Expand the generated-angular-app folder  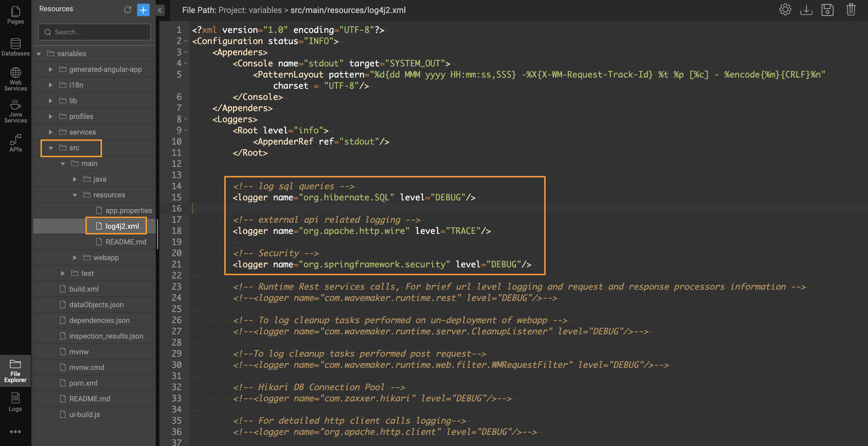(50, 69)
